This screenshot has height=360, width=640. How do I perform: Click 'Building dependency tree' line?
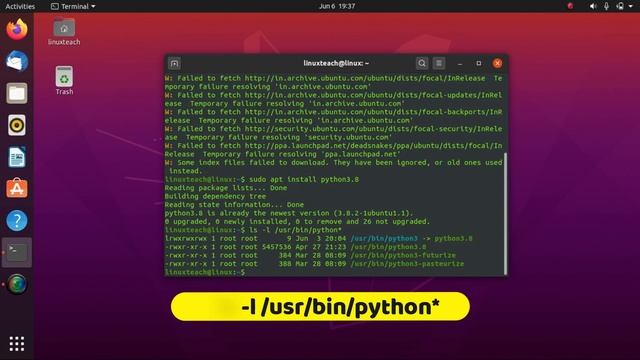(216, 196)
